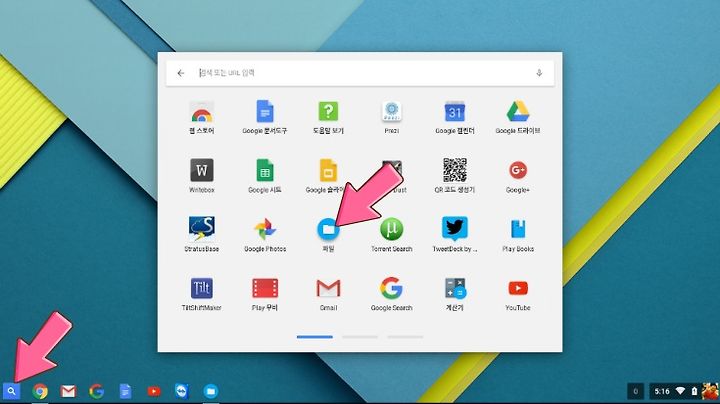Image resolution: width=720 pixels, height=404 pixels.
Task: Open Google Docs from the shelf
Action: pos(125,392)
